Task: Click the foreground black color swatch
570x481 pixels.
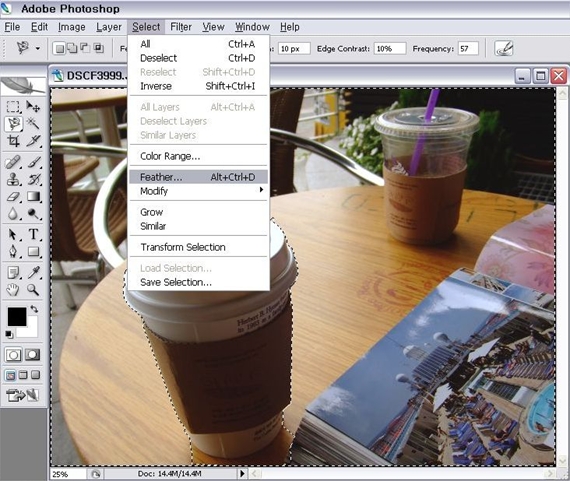Action: 17,317
